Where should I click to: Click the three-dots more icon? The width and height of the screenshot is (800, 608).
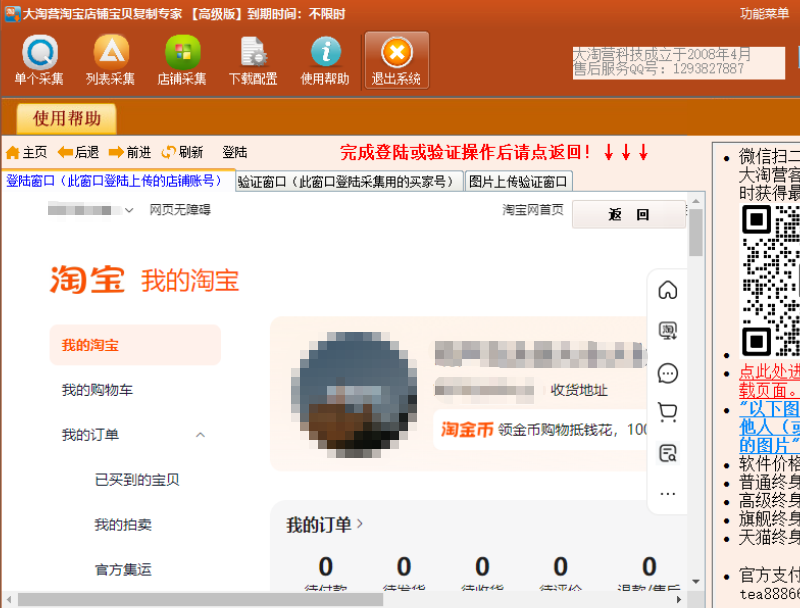[668, 493]
